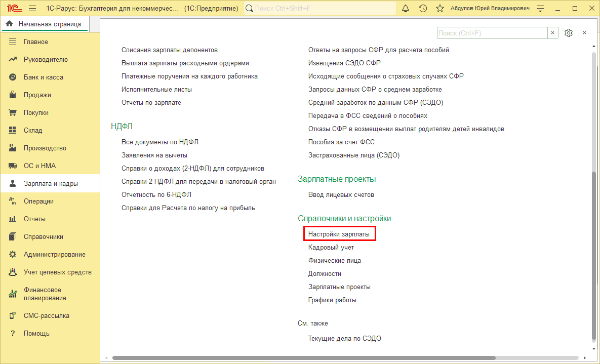
Task: Close the section menu panel
Action: 584,33
